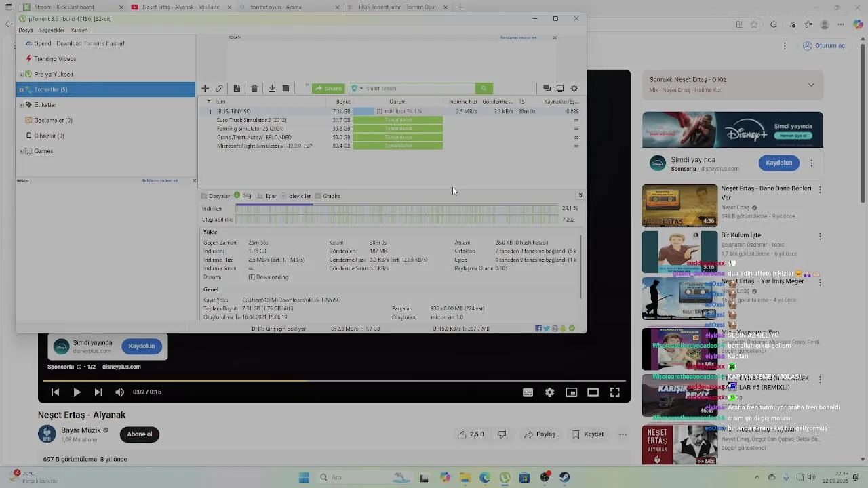The image size is (868, 488).
Task: Open the Seçenekler menu in uTorrent
Action: point(52,30)
